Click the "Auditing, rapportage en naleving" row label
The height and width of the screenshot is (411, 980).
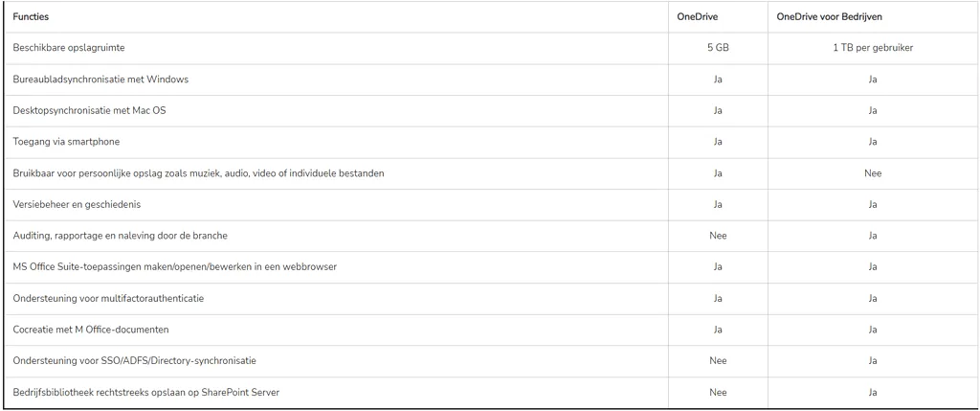(x=120, y=236)
